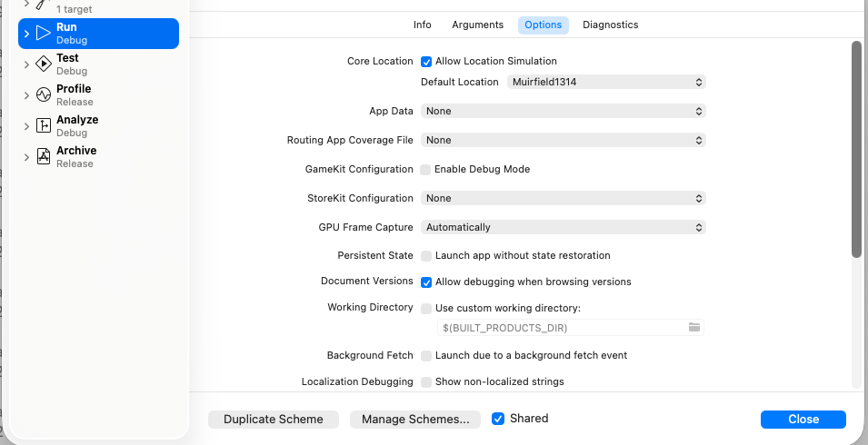Image resolution: width=868 pixels, height=445 pixels.
Task: Click the Duplicate Scheme button
Action: tap(274, 420)
